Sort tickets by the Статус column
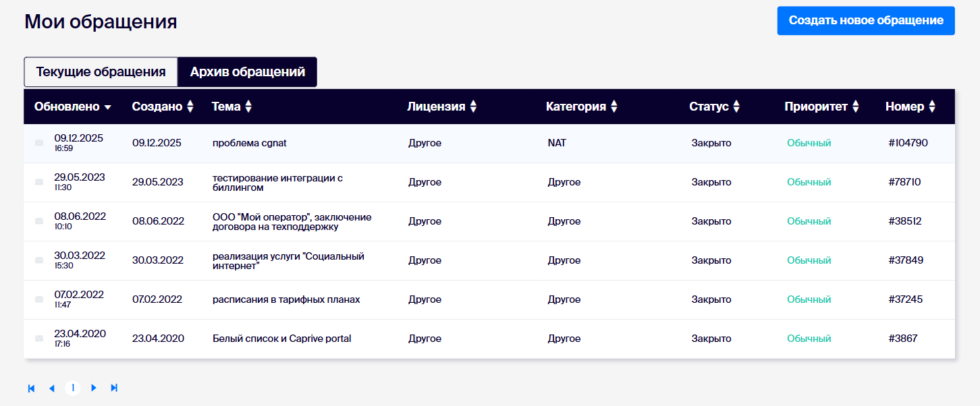 point(737,106)
